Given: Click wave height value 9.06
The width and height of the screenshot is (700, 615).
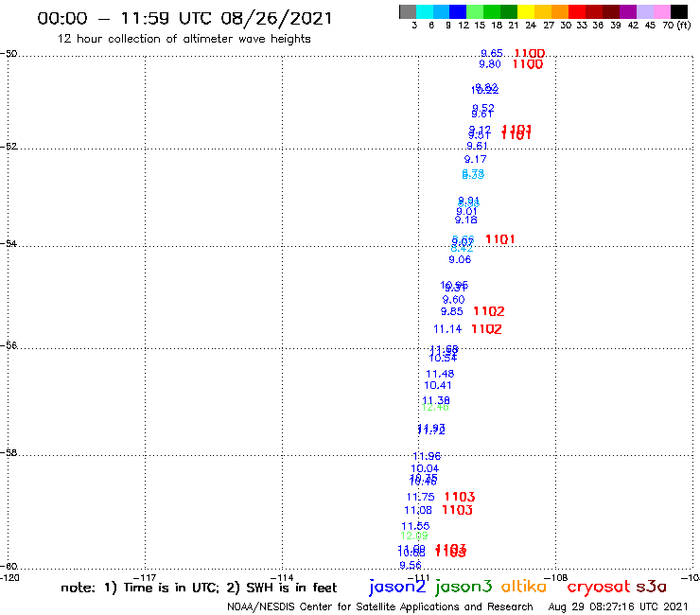Looking at the screenshot, I should tap(460, 260).
